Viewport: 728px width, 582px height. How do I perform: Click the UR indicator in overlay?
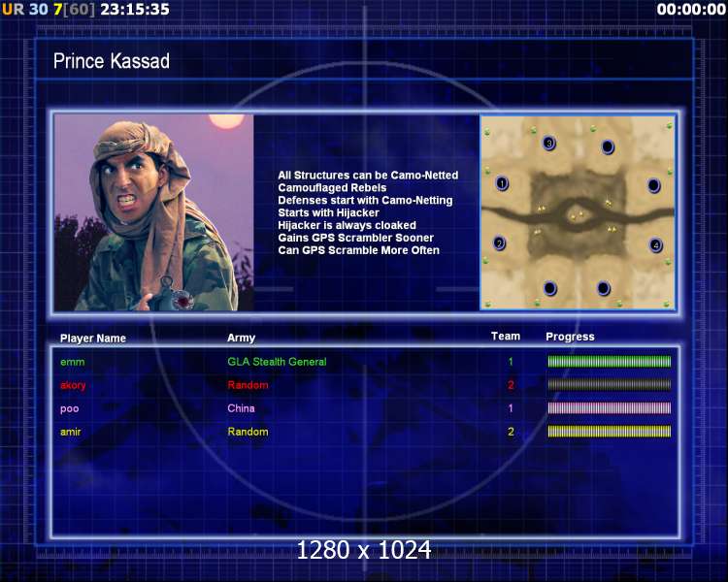click(13, 10)
